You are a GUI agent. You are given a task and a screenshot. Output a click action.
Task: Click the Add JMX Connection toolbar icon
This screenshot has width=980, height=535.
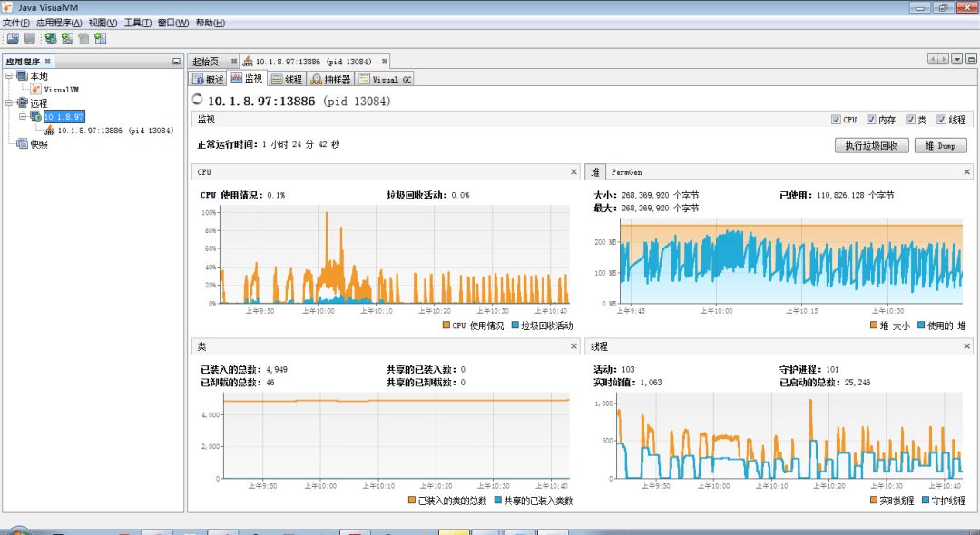[x=67, y=39]
